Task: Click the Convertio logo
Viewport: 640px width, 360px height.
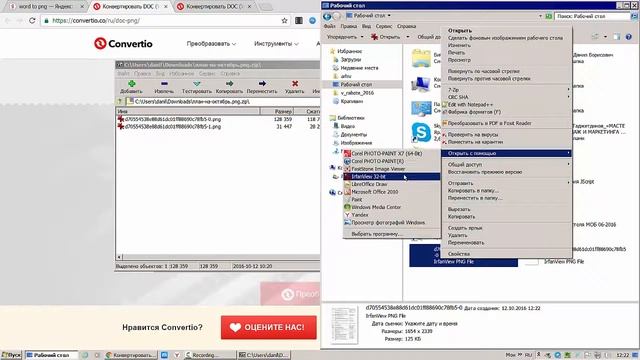Action: pyautogui.click(x=123, y=43)
